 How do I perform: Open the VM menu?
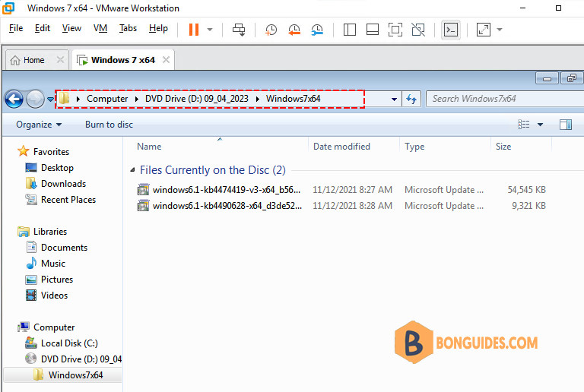tap(100, 28)
